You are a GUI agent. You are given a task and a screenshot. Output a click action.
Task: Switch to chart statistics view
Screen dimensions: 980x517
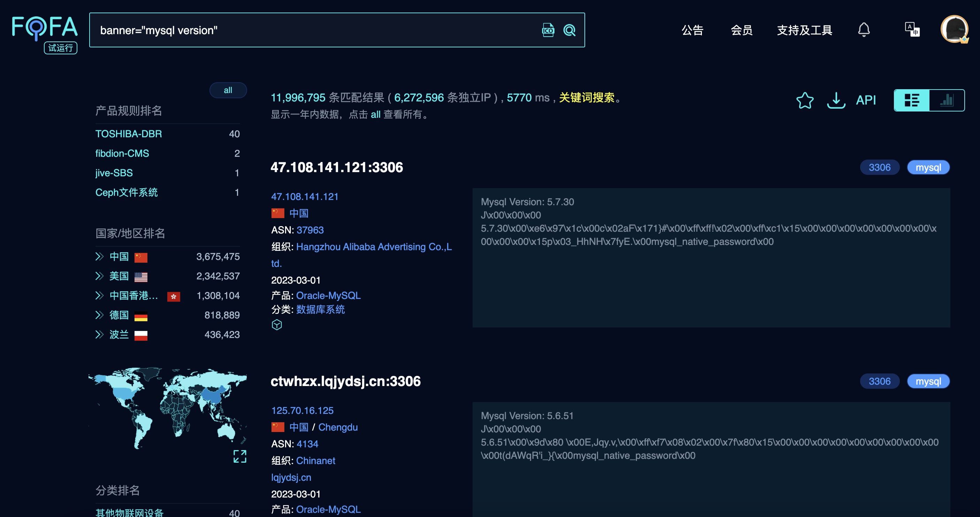coord(947,100)
